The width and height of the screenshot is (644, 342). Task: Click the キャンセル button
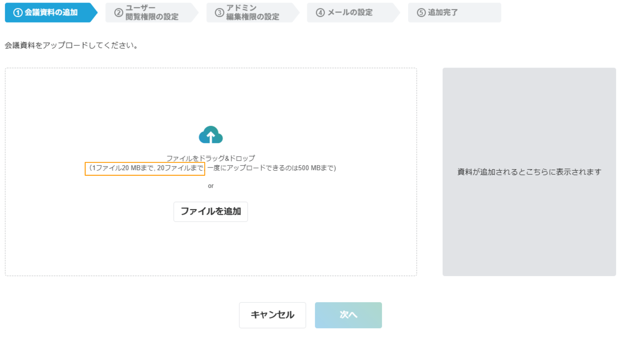tap(272, 315)
